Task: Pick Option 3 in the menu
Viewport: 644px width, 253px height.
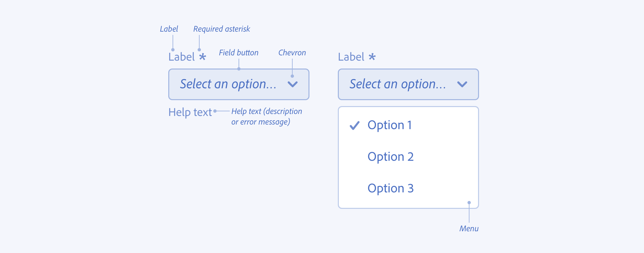Action: pos(391,188)
